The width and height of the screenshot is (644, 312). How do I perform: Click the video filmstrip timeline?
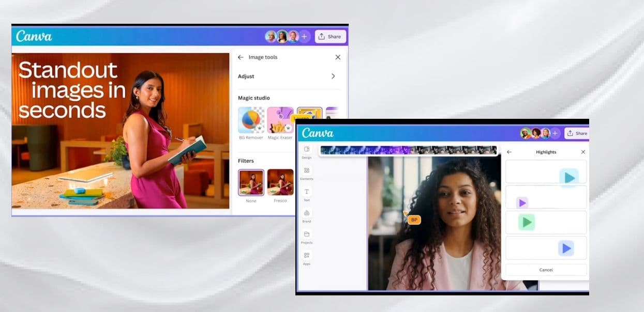408,150
